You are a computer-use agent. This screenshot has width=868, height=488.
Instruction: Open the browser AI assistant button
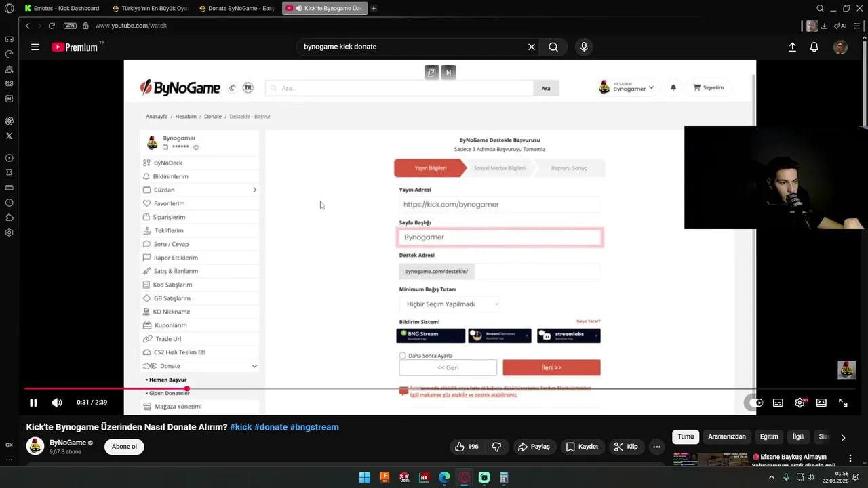click(841, 26)
